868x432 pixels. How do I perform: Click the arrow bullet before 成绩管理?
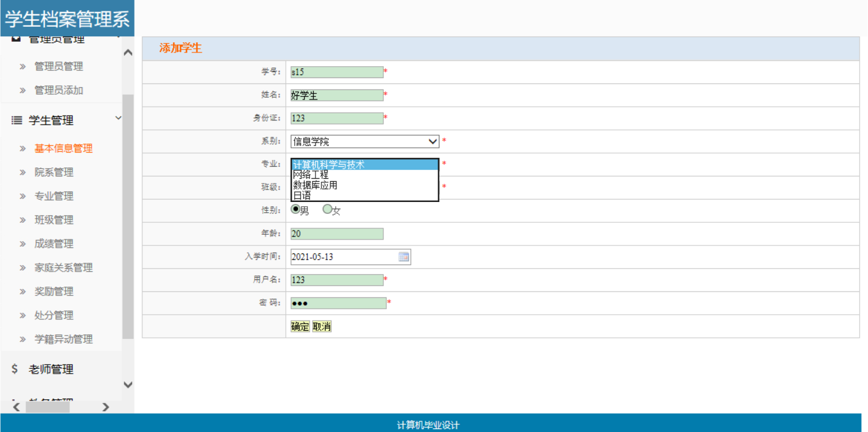tap(23, 244)
